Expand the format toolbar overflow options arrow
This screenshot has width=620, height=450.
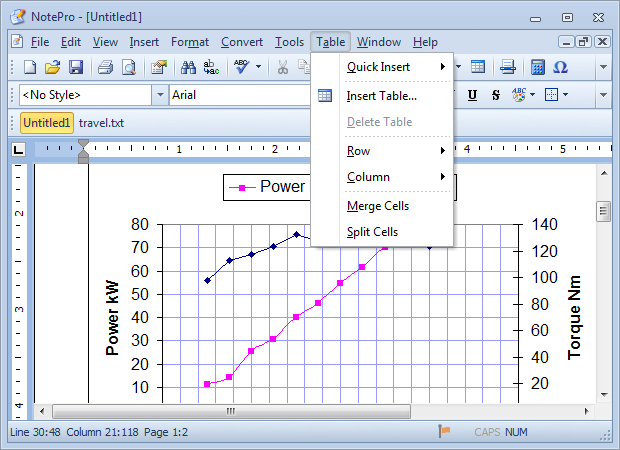coord(603,95)
